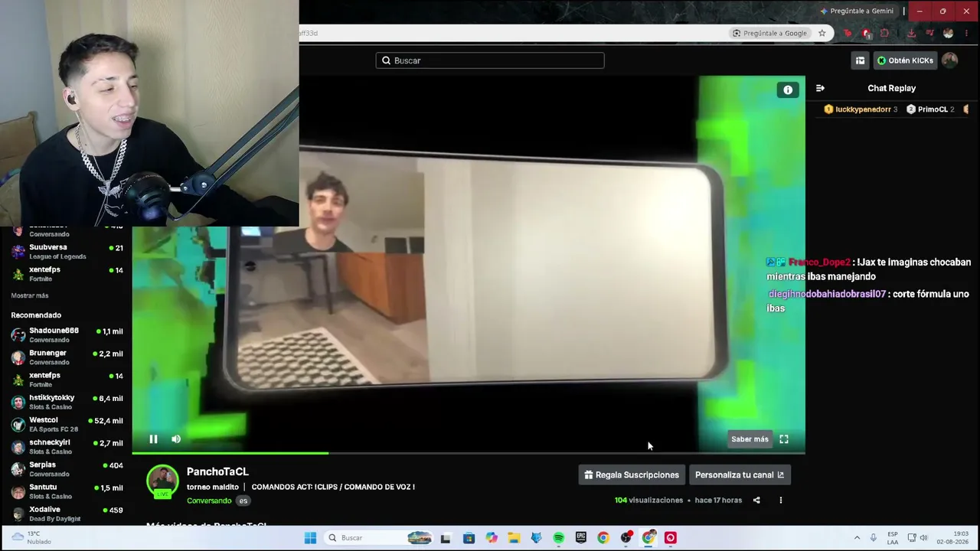Open Copilot from taskbar
Viewport: 980px width, 551px height.
click(492, 538)
